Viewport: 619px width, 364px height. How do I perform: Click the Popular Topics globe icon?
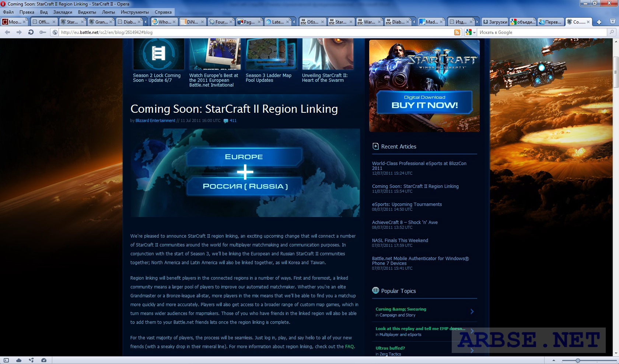click(375, 290)
